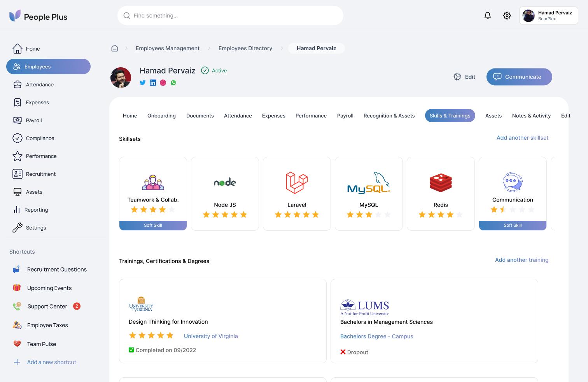588x382 pixels.
Task: Select Recruitment in the sidebar
Action: 41,174
